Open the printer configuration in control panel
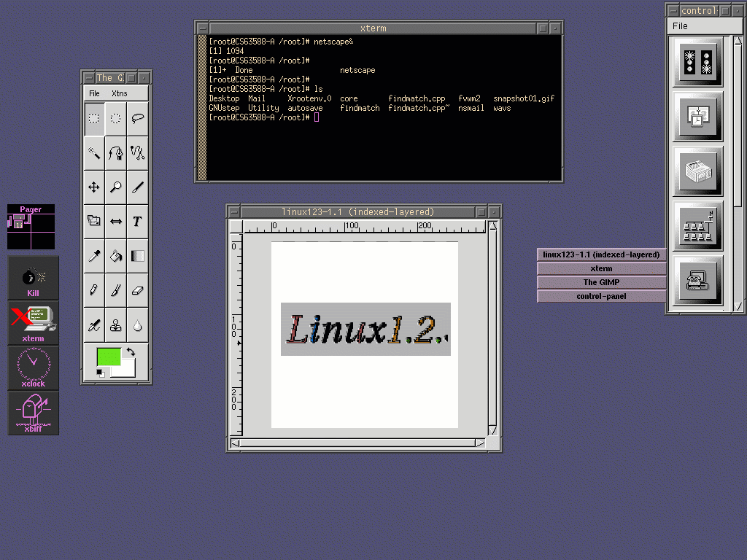The height and width of the screenshot is (560, 747). [x=697, y=171]
